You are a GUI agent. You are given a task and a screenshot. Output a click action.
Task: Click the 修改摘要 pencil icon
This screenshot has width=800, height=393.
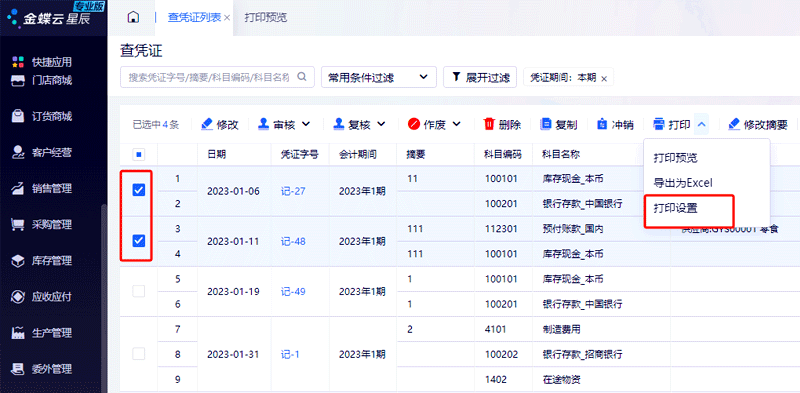734,124
